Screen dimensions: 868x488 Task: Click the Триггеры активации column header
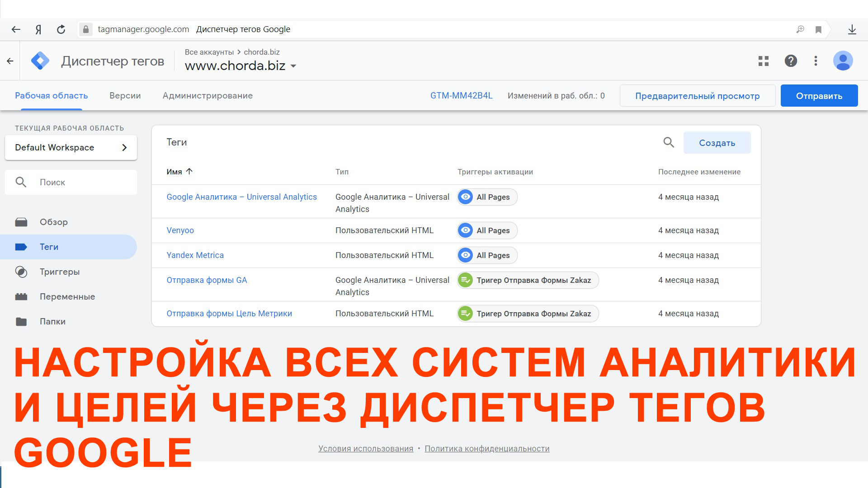point(495,172)
